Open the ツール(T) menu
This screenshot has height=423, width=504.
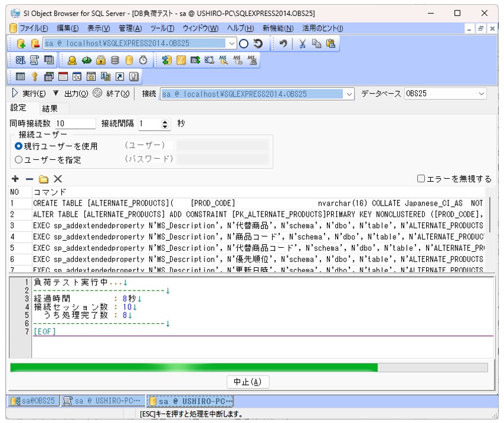162,29
